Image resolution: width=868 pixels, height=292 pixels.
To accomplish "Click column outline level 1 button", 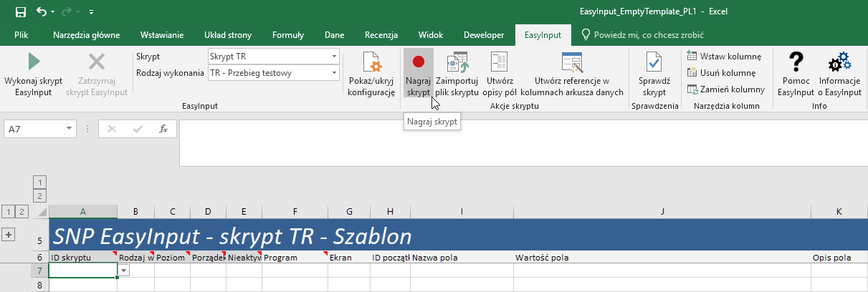I will (x=40, y=181).
